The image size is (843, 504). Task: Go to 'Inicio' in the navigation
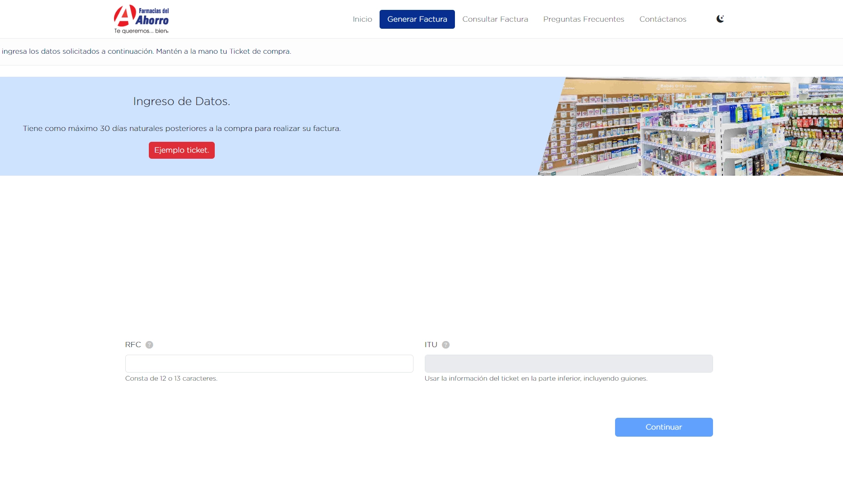(x=362, y=19)
